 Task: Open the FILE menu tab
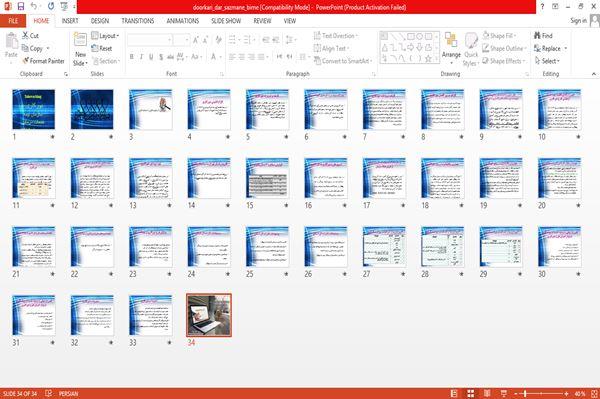tap(13, 21)
